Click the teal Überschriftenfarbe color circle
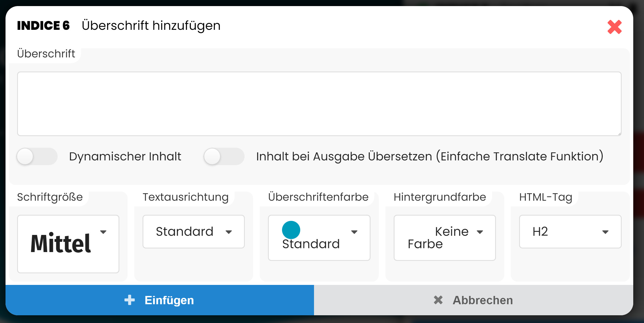Image resolution: width=644 pixels, height=323 pixels. pos(291,230)
